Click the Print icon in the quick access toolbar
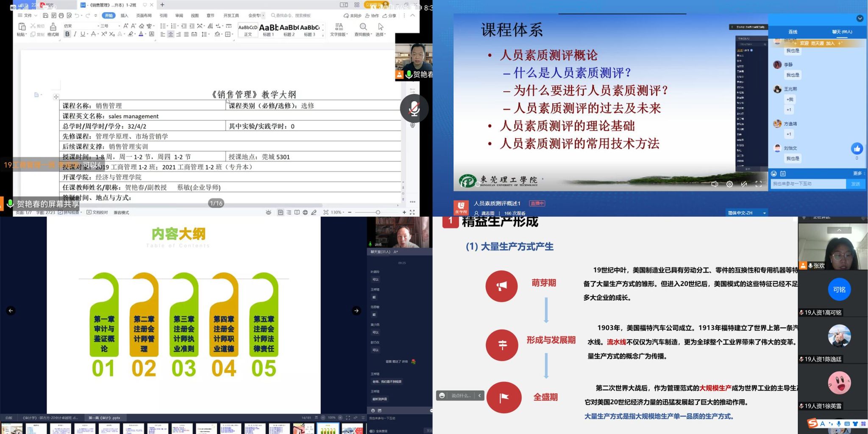This screenshot has width=868, height=434. [x=61, y=16]
